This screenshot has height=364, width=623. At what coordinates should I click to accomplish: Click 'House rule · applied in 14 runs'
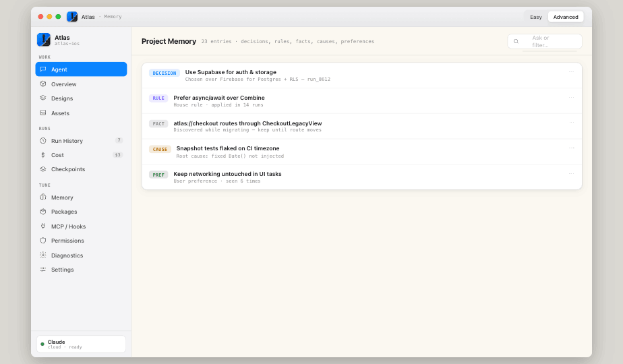tap(218, 105)
